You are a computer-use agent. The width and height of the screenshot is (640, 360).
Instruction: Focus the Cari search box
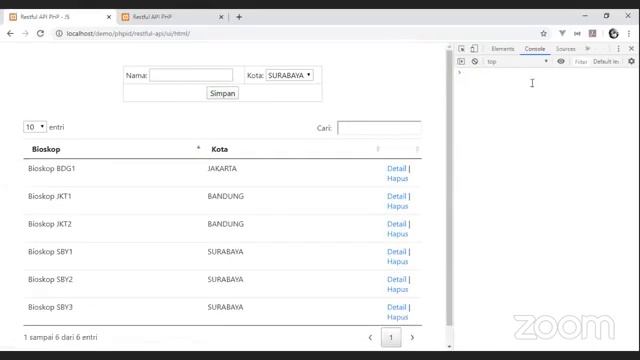(379, 128)
